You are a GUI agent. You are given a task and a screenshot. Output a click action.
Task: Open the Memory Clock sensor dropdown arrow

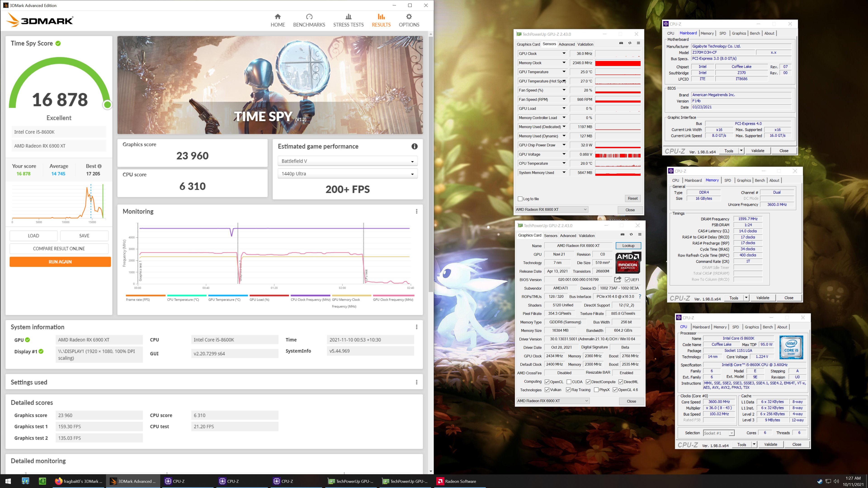pos(564,63)
